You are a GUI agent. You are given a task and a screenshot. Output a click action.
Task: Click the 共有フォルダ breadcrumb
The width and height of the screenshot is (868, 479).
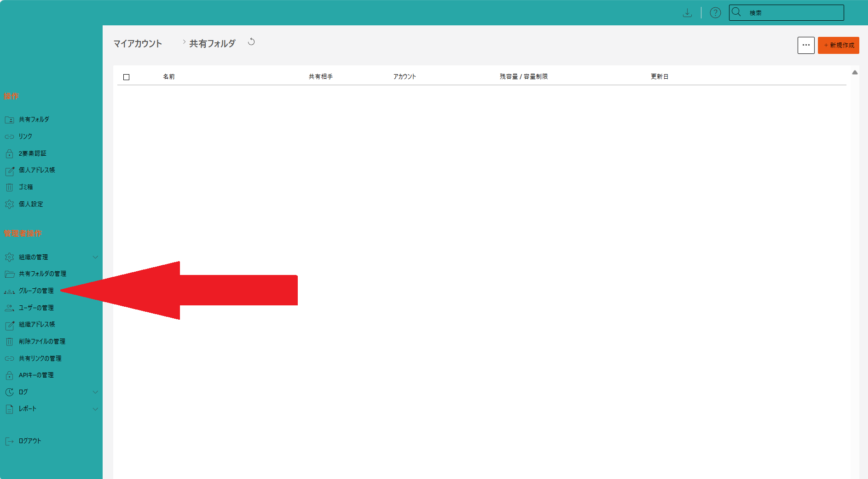tap(212, 44)
